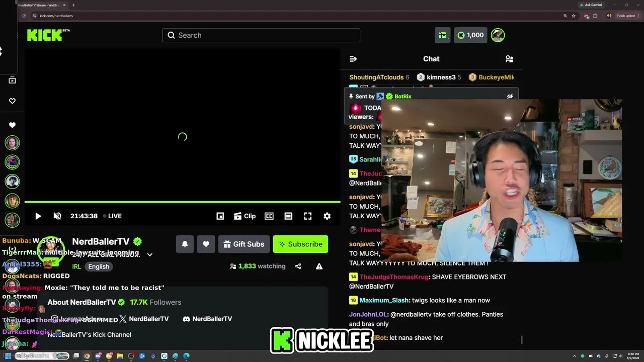Open the user profile avatar menu
Viewport: 644px width, 362px height.
tap(498, 35)
